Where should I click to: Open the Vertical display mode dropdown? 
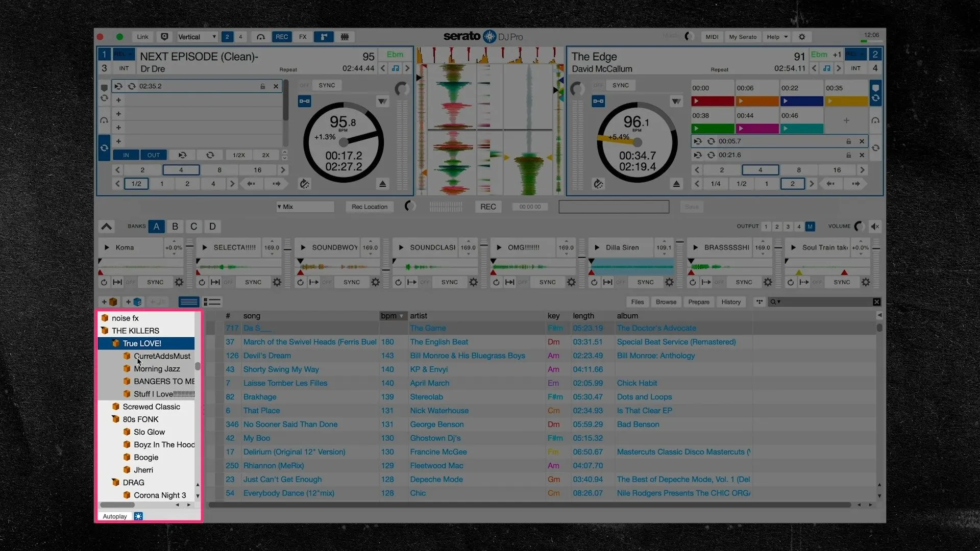coord(197,37)
